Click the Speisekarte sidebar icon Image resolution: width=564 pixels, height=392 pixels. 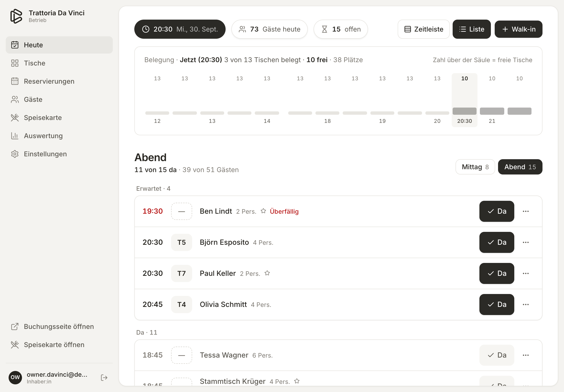[x=15, y=118]
